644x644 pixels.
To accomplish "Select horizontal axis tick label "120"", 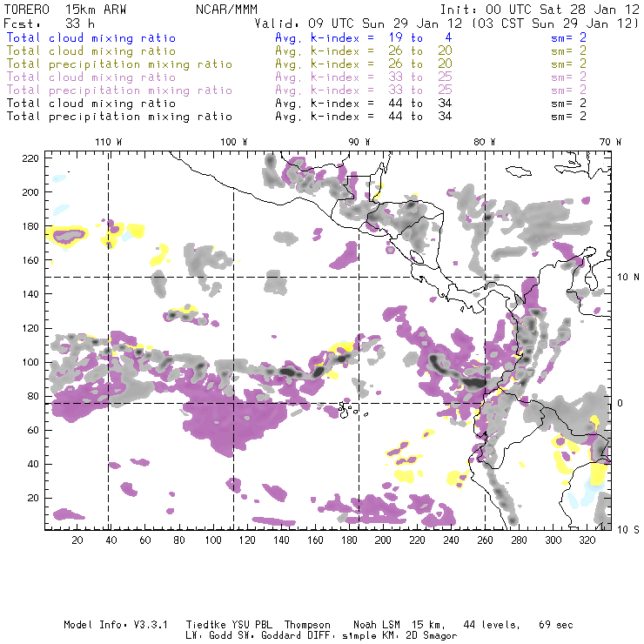I will pyautogui.click(x=247, y=540).
